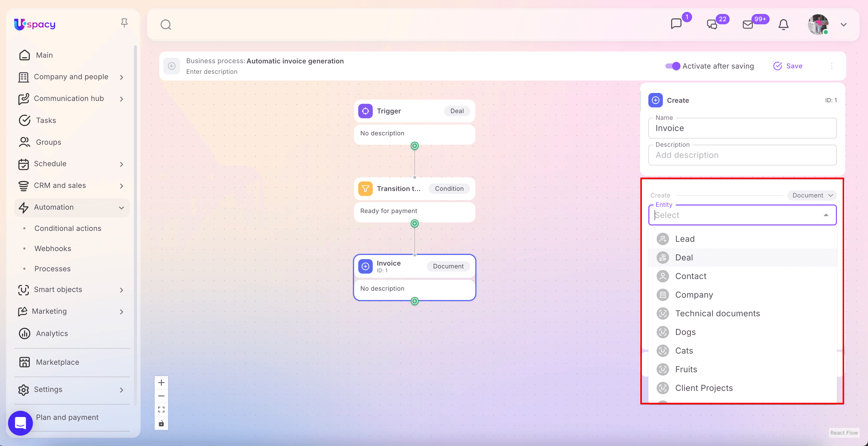Image resolution: width=868 pixels, height=446 pixels.
Task: Open the support chat widget button
Action: 20,423
